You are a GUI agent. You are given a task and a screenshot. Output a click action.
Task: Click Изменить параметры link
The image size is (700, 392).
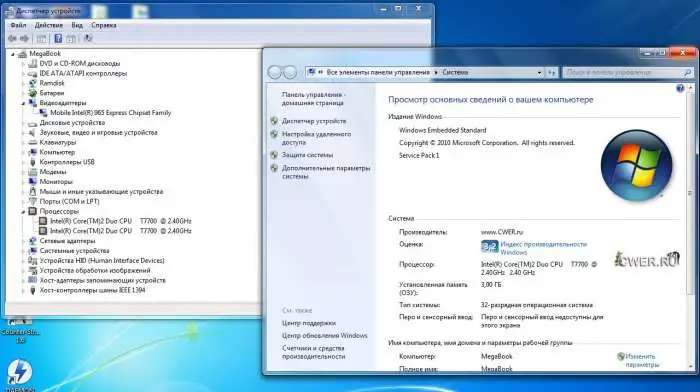click(x=641, y=360)
